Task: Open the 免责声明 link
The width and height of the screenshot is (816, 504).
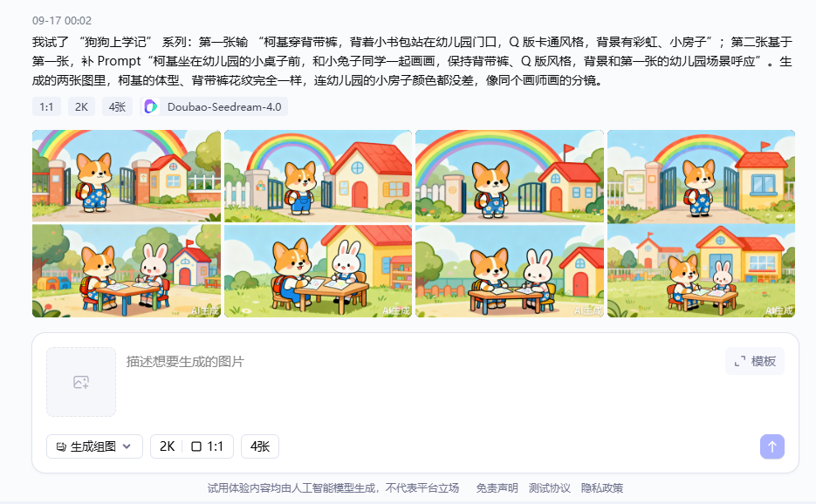Action: (x=497, y=488)
